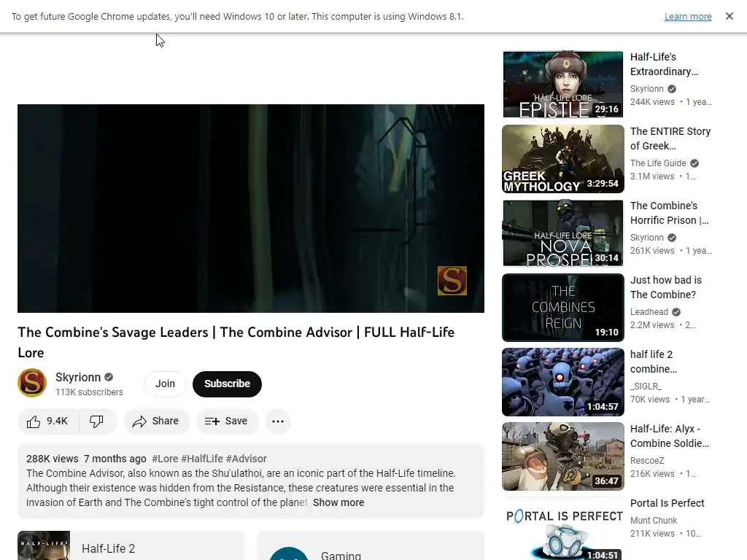The width and height of the screenshot is (747, 560).
Task: Visit the _SIGLR_ channel
Action: point(646,386)
